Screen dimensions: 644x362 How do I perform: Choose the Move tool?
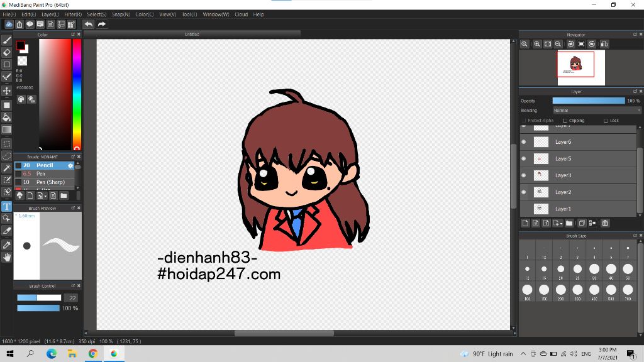(6, 90)
